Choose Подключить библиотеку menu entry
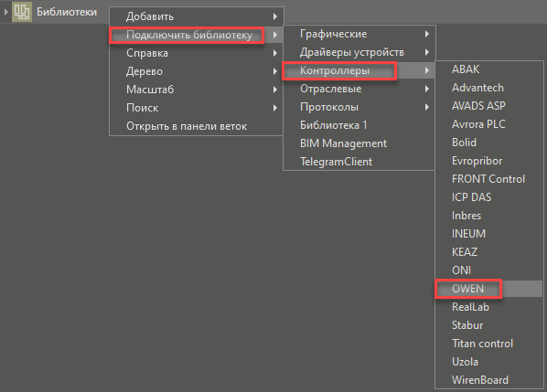This screenshot has width=547, height=392. tap(196, 35)
